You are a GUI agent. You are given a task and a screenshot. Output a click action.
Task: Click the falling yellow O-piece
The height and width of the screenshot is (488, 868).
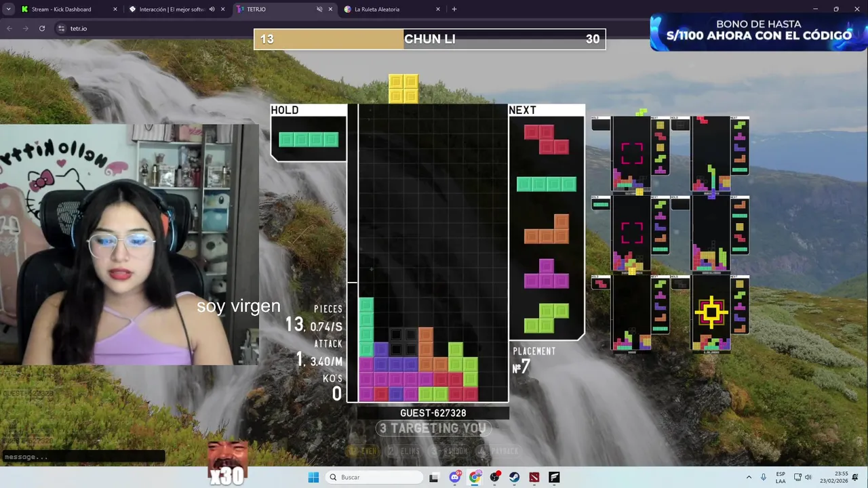(403, 89)
